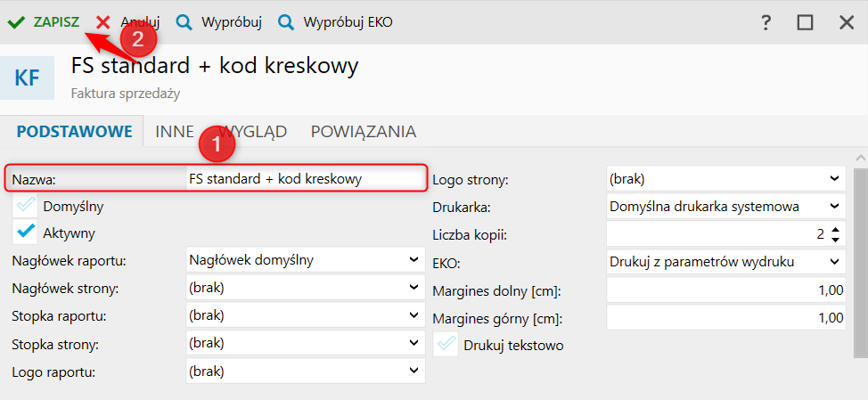Enable the Drukuj tekstowo checkbox

[x=445, y=345]
